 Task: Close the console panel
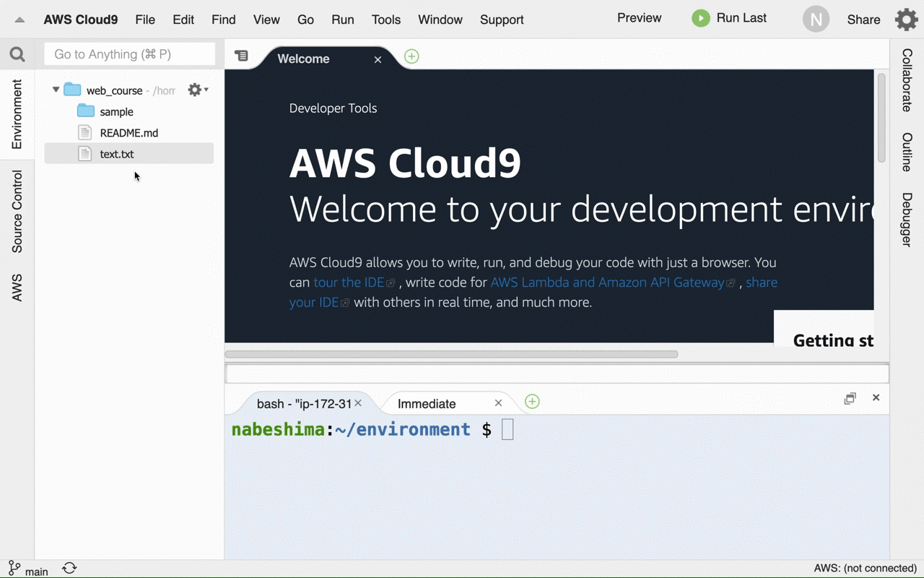pyautogui.click(x=876, y=397)
